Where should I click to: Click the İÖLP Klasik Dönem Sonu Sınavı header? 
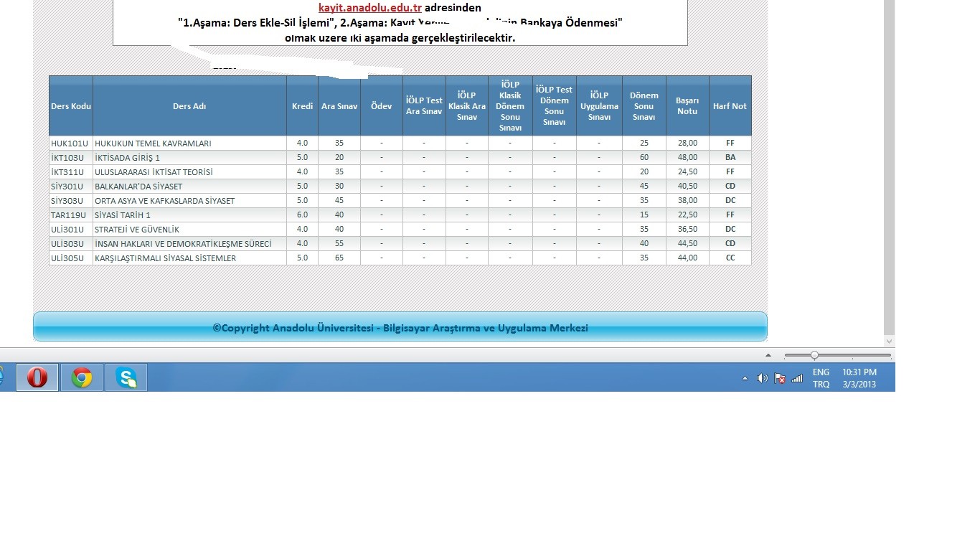point(510,106)
